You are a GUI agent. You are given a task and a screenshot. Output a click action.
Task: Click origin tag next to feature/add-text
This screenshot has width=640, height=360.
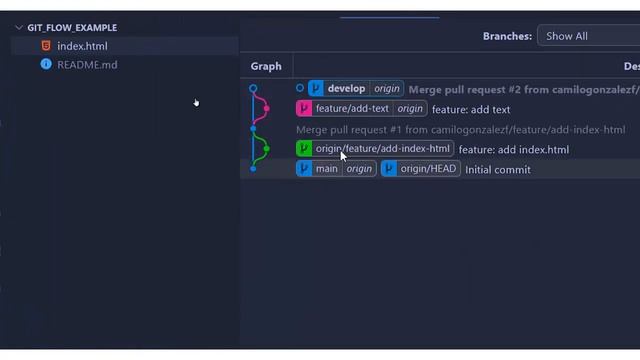pyautogui.click(x=410, y=109)
